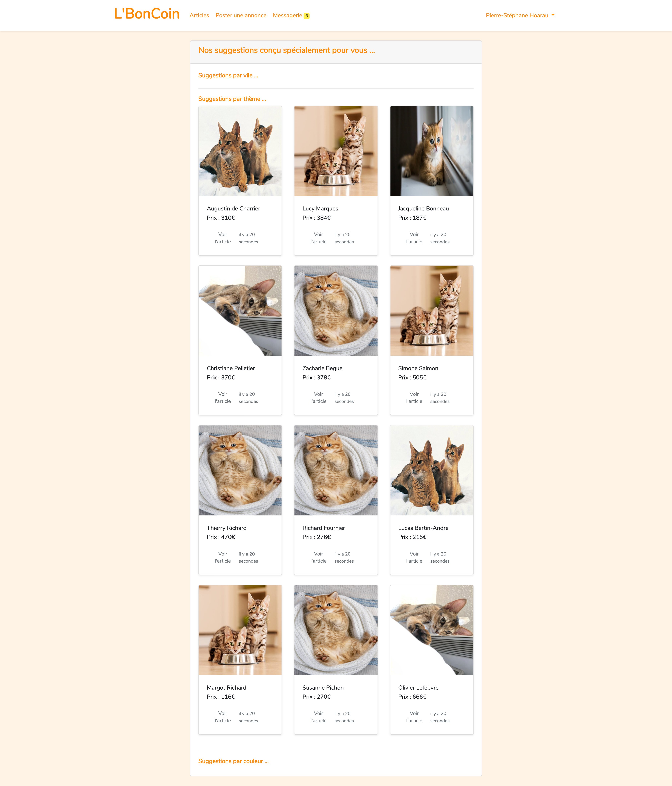This screenshot has height=786, width=672.
Task: Expand Suggestions par vile section
Action: 228,75
